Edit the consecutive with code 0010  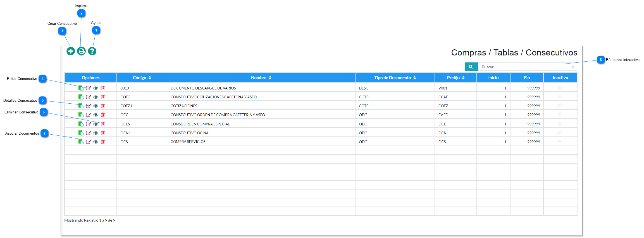click(x=89, y=88)
